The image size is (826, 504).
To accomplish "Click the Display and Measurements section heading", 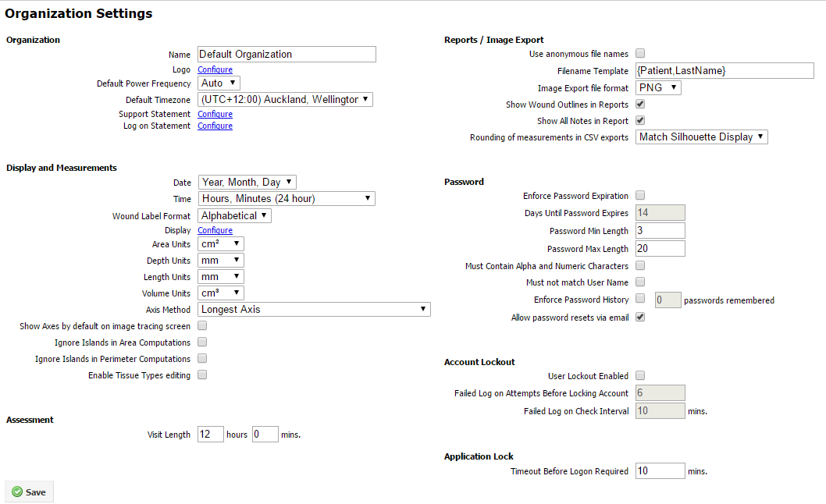I will point(62,168).
